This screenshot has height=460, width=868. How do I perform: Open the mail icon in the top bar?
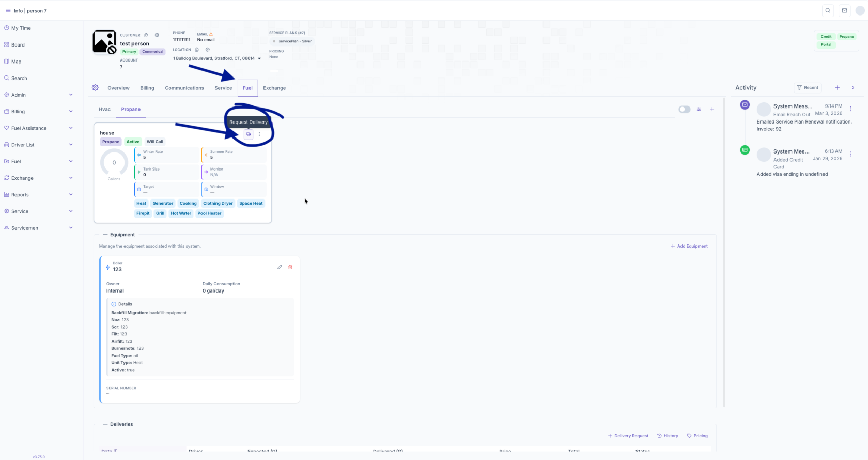point(844,11)
